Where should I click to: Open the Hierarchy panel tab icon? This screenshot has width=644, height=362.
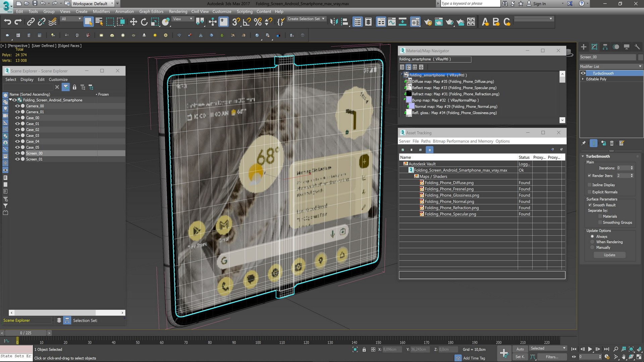tap(605, 47)
